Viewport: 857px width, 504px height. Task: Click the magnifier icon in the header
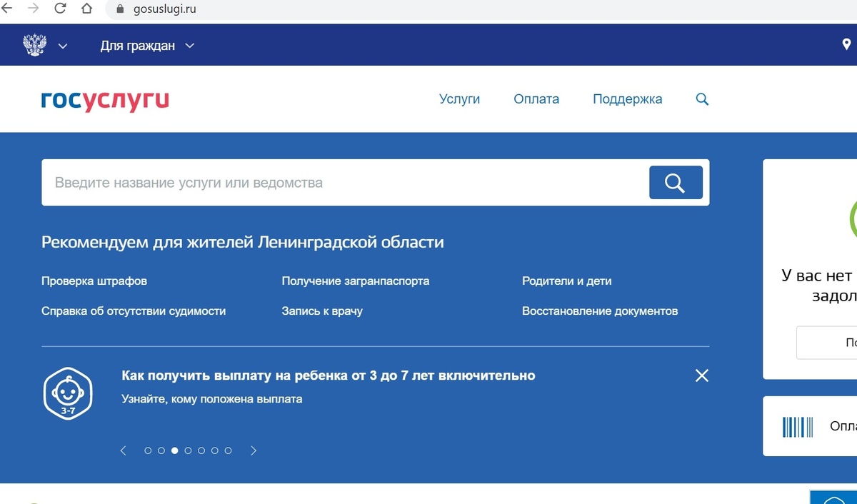(x=702, y=99)
